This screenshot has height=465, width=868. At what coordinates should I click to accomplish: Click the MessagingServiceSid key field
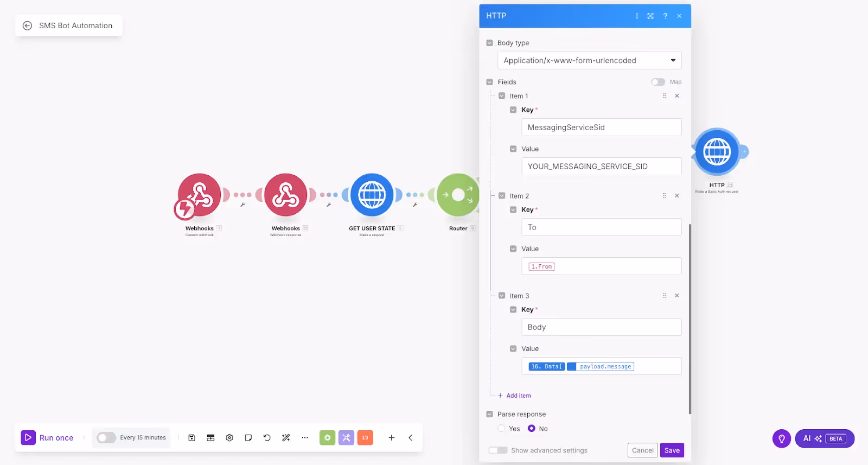602,128
